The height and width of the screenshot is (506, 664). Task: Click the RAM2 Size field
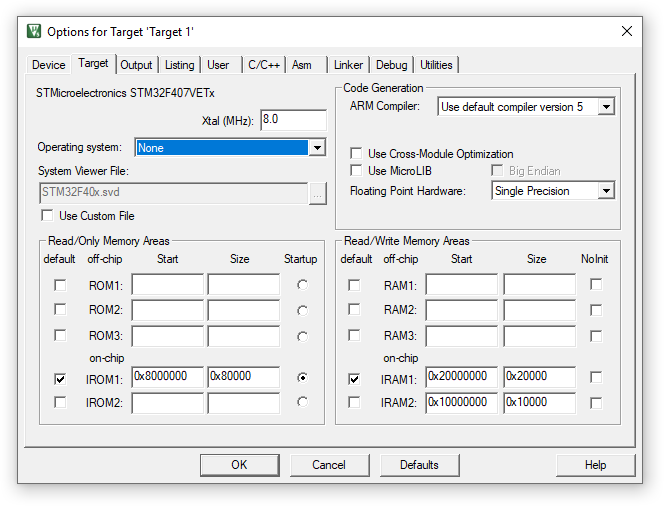tap(540, 310)
